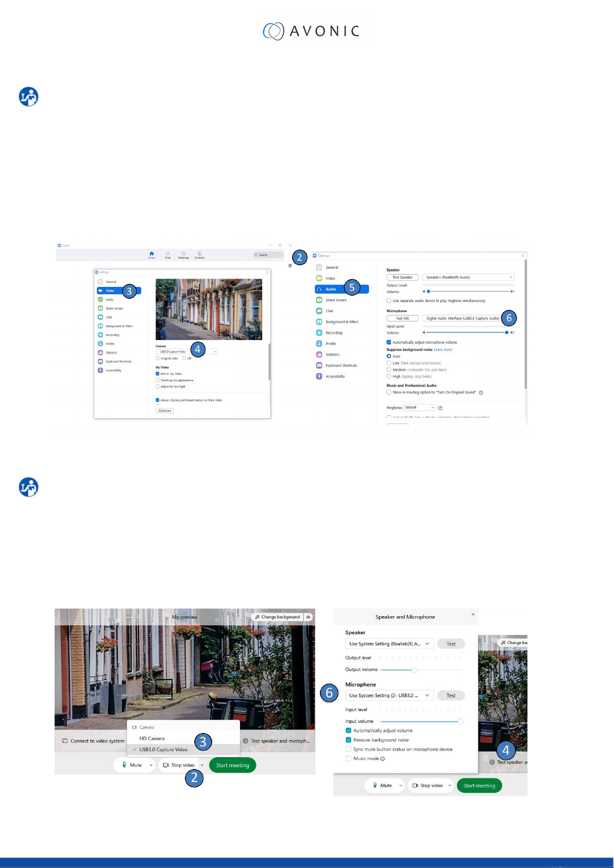
Task: Adjust speaker Volume slider in Audio settings
Action: (468, 292)
